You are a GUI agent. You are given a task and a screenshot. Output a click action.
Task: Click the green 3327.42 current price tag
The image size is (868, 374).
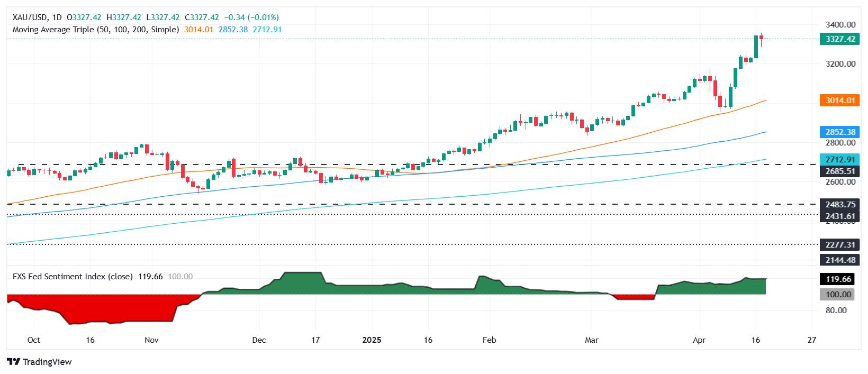pos(840,39)
